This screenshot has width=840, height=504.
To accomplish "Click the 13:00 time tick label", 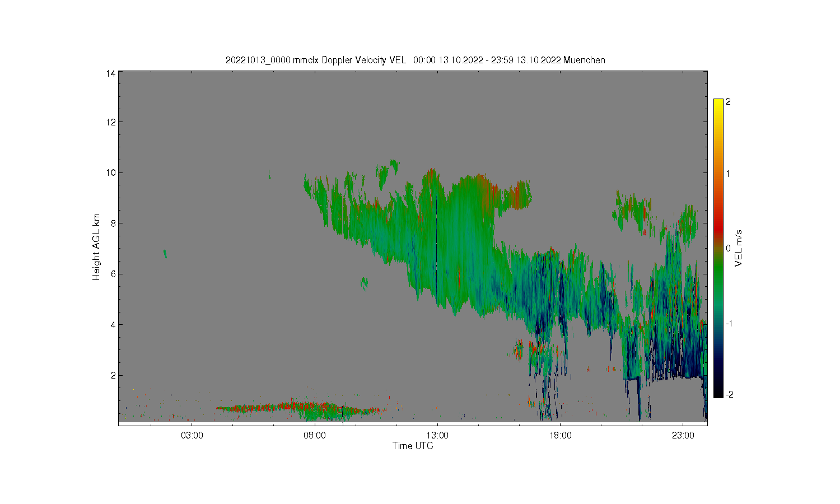I will tap(437, 435).
